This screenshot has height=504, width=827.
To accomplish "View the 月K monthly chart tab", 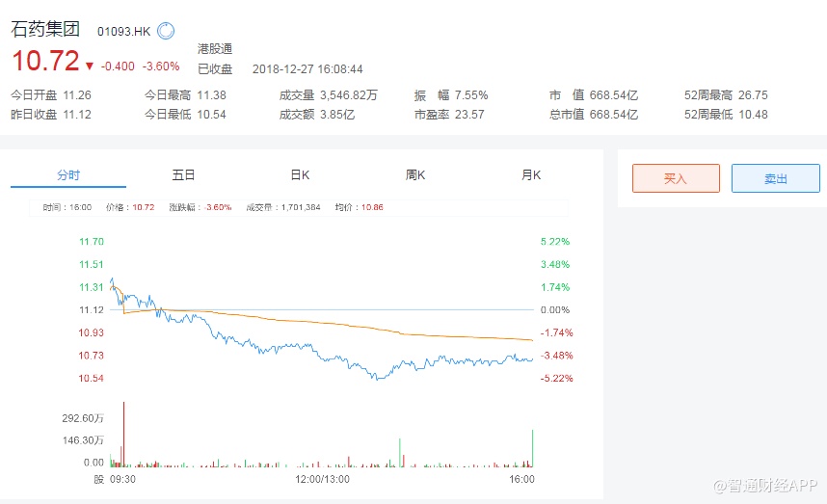I will (x=531, y=175).
